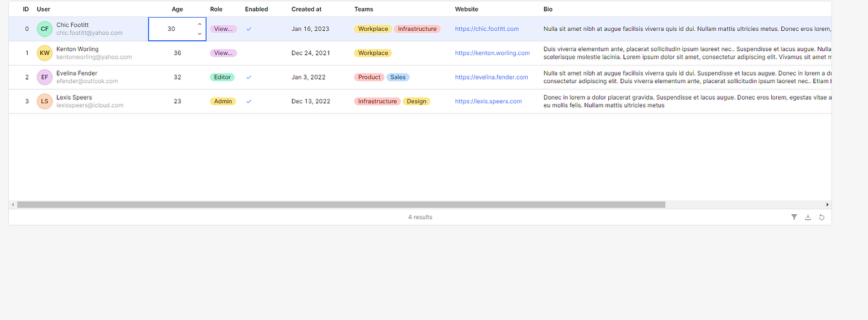
Task: Click the reset icon in the footer
Action: pyautogui.click(x=821, y=217)
